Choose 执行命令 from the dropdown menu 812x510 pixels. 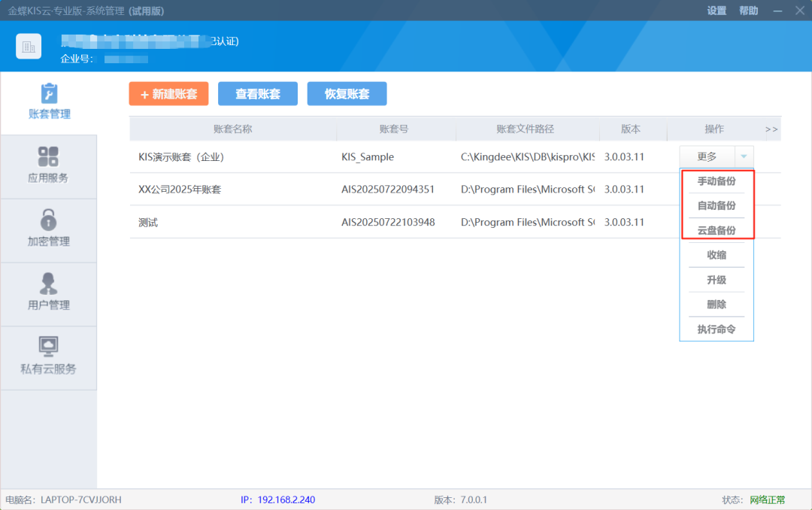click(x=717, y=329)
